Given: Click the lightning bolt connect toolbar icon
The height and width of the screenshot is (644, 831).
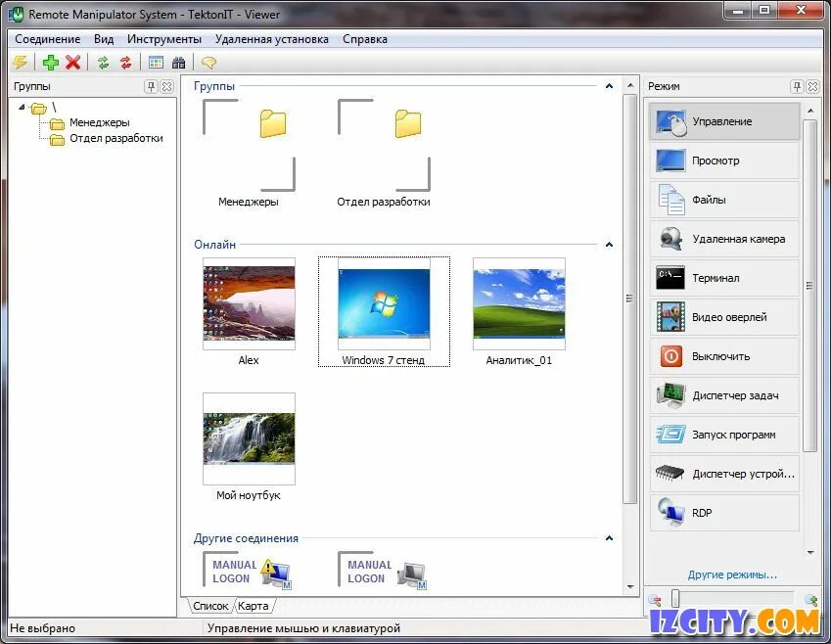Looking at the screenshot, I should point(21,63).
